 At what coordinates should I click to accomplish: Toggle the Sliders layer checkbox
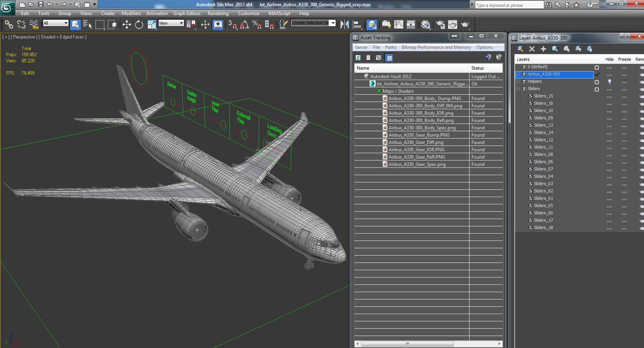pyautogui.click(x=597, y=89)
